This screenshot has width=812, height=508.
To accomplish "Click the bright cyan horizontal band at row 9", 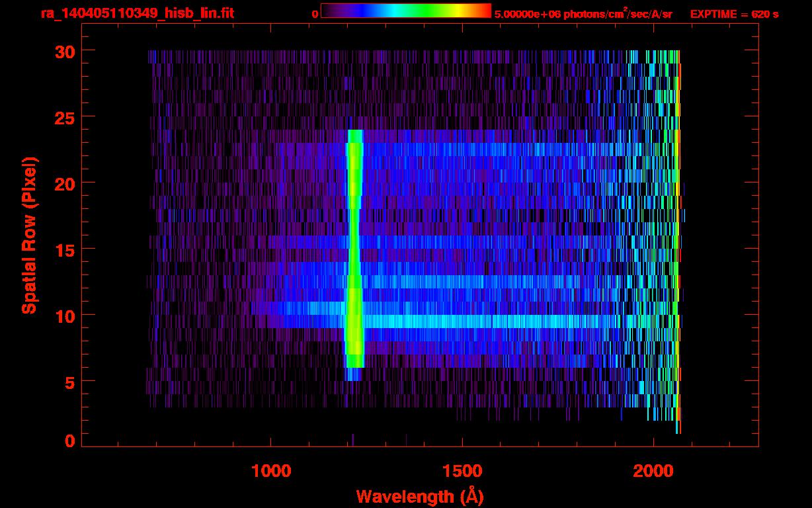I will point(481,321).
